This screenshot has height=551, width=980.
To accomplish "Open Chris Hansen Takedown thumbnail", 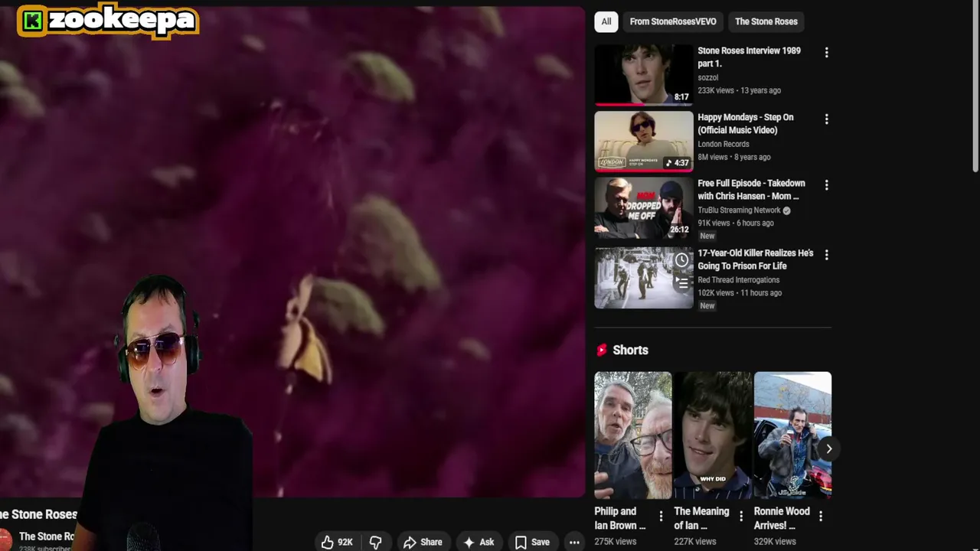I will tap(644, 208).
